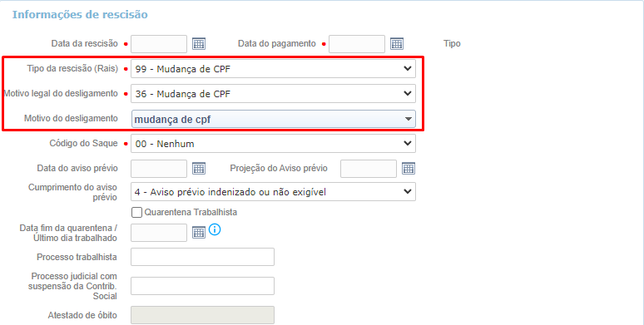Click Processo judicial com suspensão input field
This screenshot has width=644, height=325.
pyautogui.click(x=202, y=286)
